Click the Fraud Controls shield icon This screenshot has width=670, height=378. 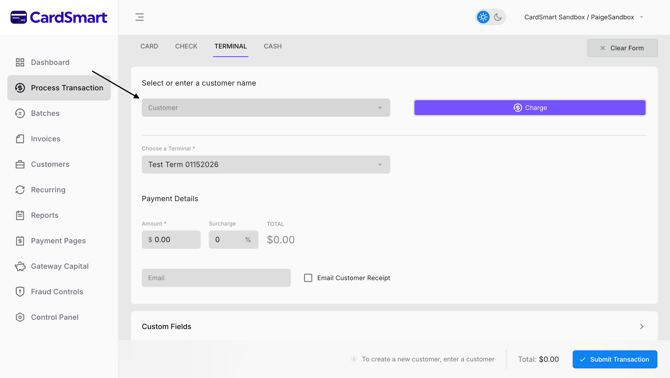tap(20, 292)
